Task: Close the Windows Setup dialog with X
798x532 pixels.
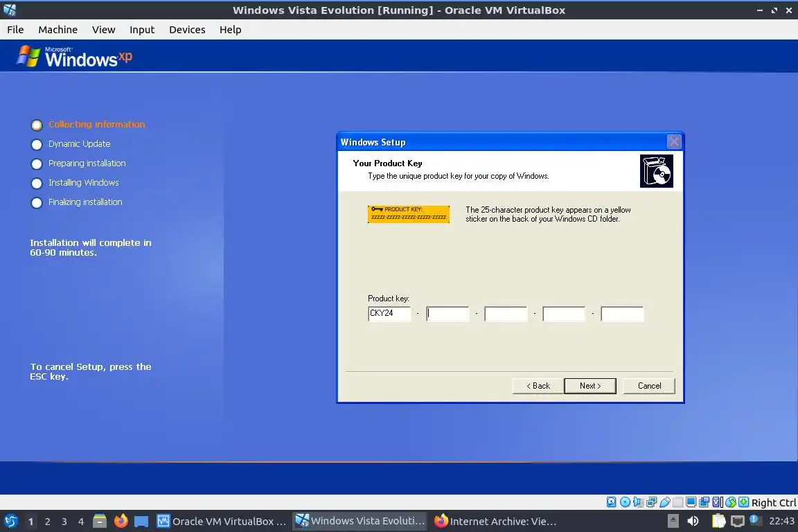Action: 674,142
